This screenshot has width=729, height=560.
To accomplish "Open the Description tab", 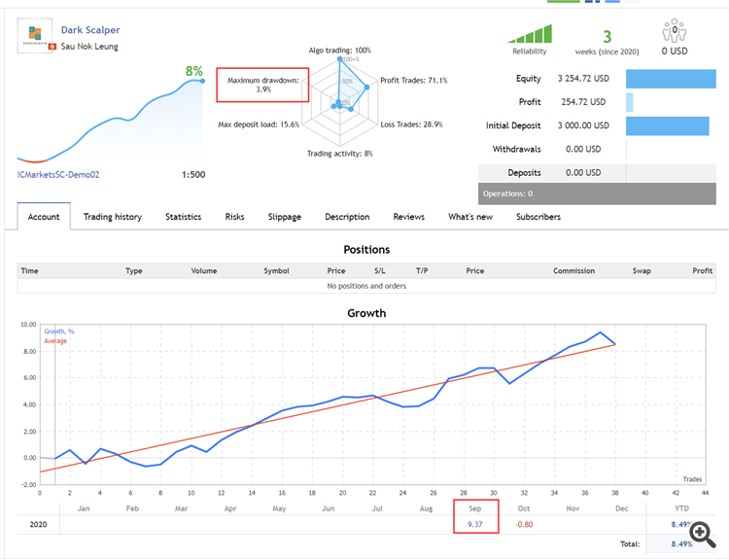I will 347,217.
